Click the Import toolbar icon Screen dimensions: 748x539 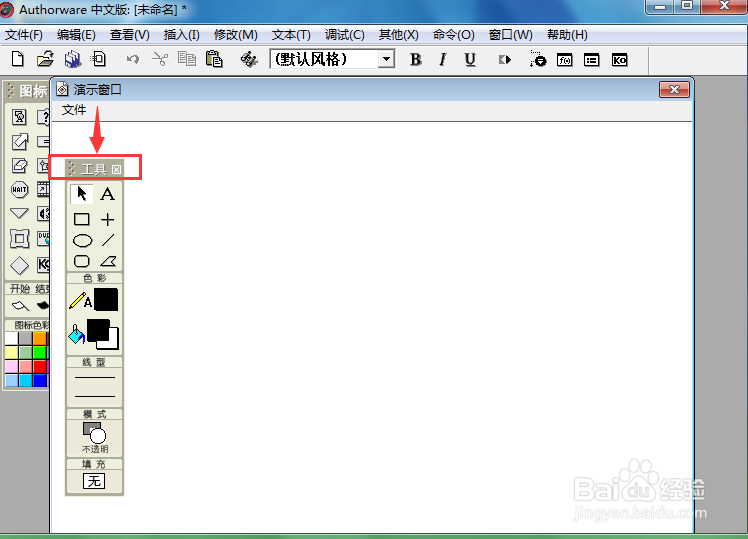coord(99,59)
